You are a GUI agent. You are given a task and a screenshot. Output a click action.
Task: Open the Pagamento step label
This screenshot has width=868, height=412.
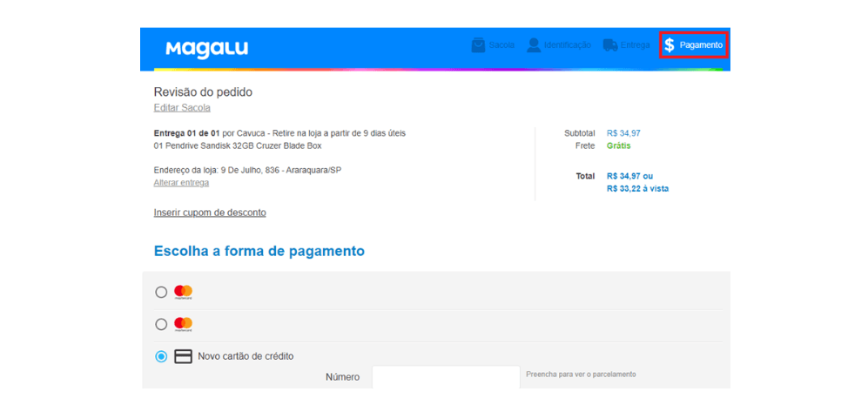click(701, 45)
